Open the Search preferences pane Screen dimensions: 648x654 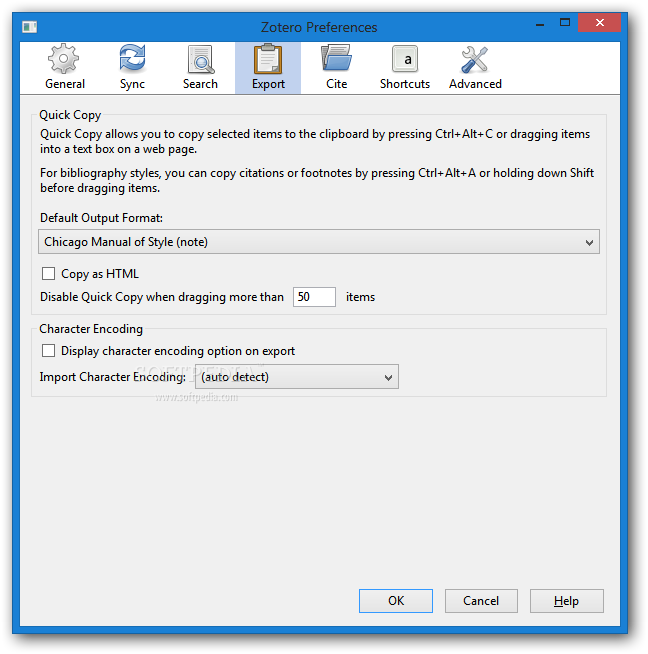tap(200, 67)
